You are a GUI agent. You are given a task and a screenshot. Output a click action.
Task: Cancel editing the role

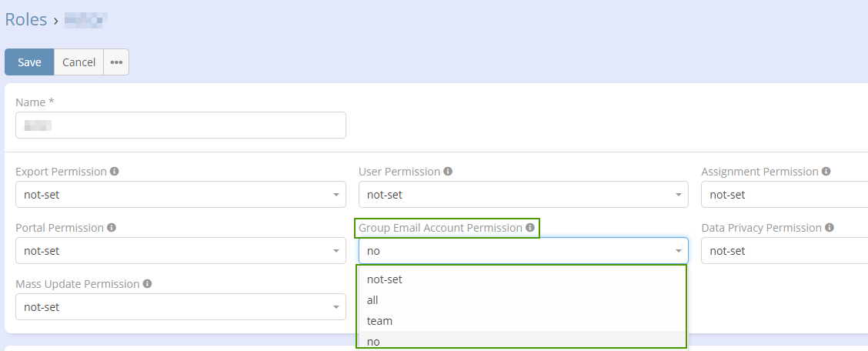tap(78, 62)
